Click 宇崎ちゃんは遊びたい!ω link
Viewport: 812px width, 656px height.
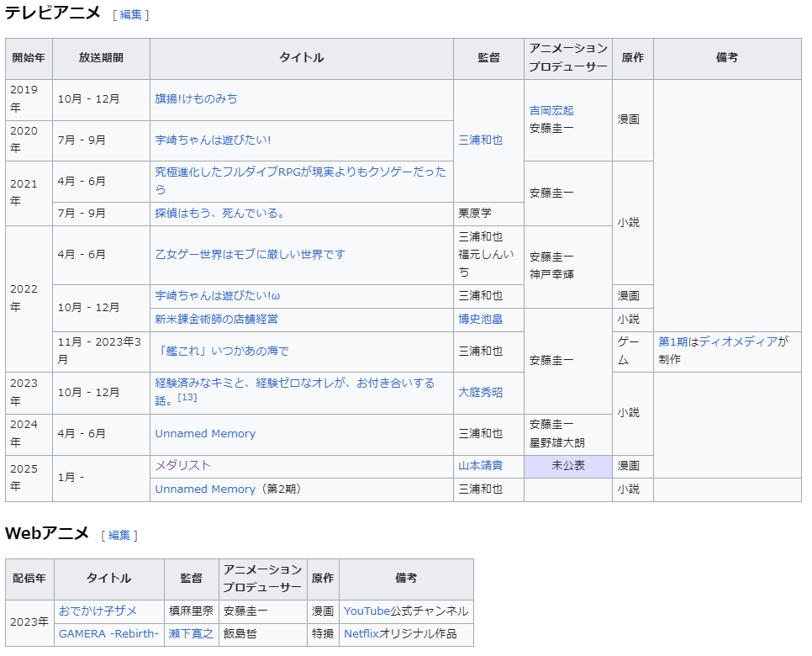click(x=217, y=295)
